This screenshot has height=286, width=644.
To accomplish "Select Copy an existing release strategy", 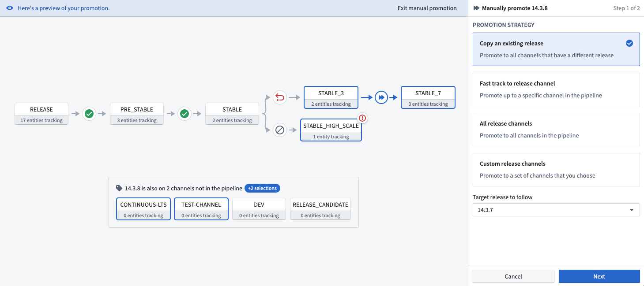I will 556,49.
